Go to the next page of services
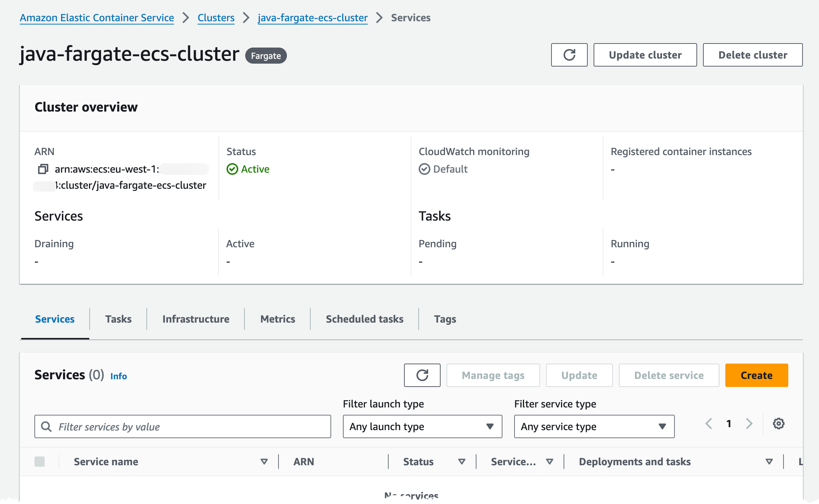This screenshot has width=819, height=504. coord(749,424)
